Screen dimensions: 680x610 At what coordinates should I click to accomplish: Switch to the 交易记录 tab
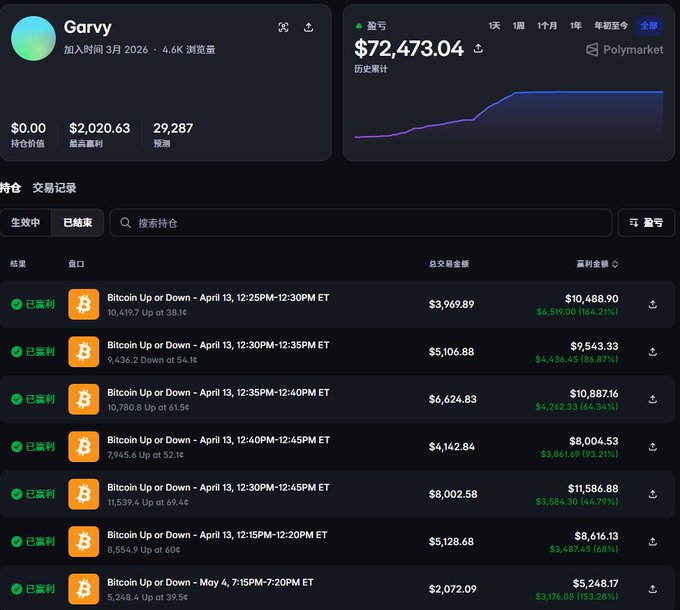(x=54, y=188)
